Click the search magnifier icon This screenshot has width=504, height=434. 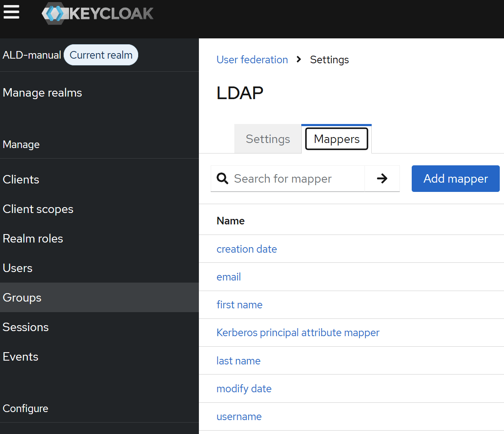(x=223, y=178)
